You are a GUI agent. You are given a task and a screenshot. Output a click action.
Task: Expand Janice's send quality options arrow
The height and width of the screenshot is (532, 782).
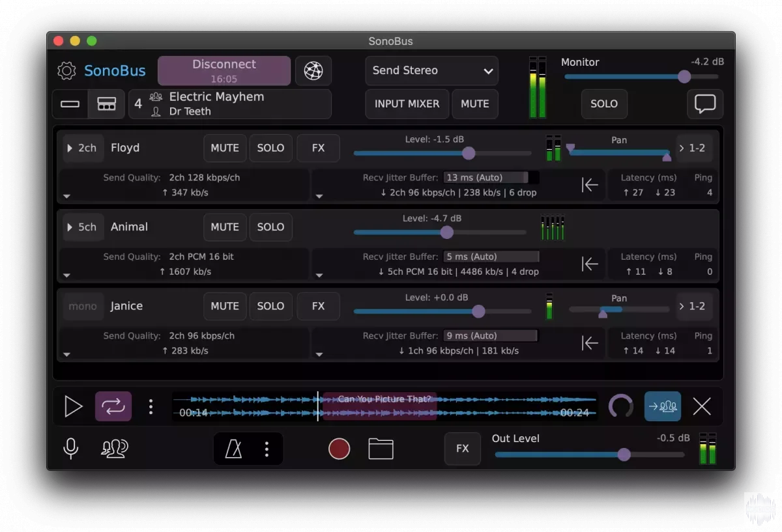[67, 355]
